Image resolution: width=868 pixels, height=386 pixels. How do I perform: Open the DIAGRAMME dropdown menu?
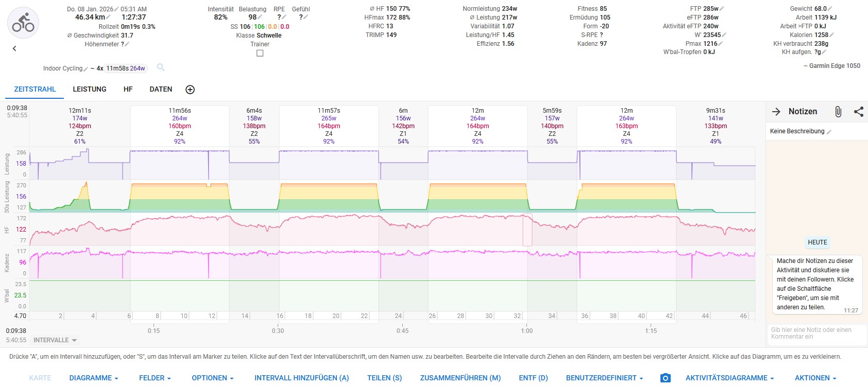pos(94,378)
